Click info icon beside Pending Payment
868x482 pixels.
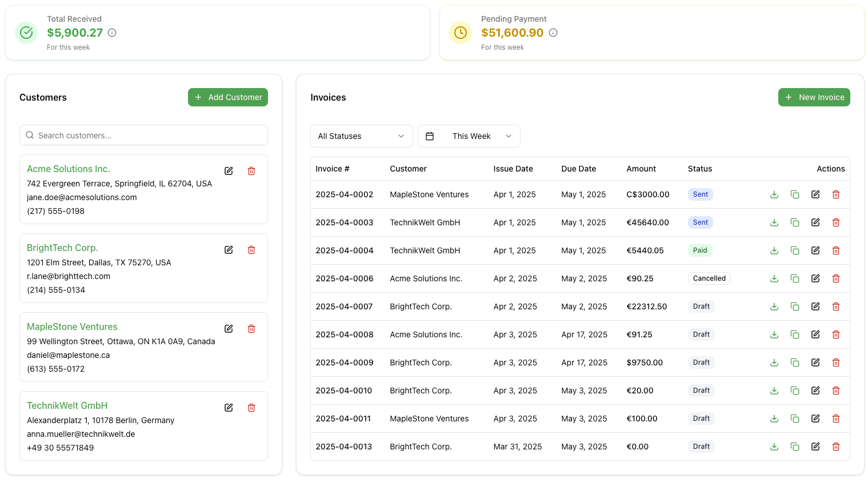[x=553, y=33]
